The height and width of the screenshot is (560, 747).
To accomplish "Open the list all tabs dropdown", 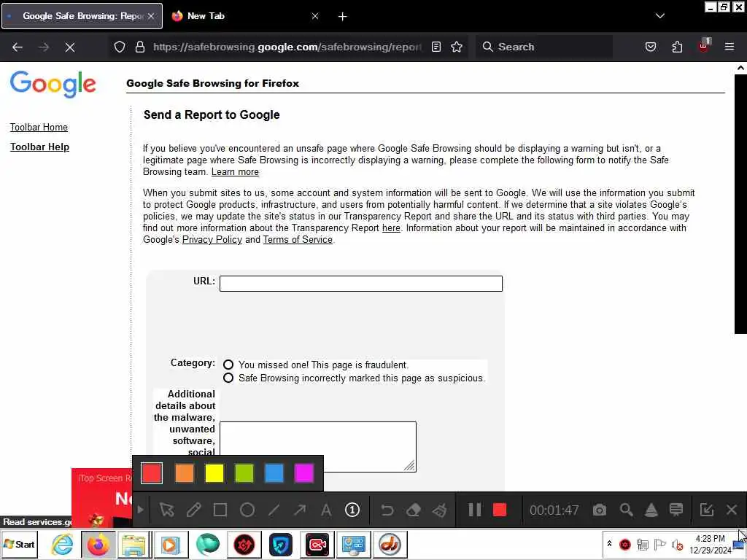I will [659, 16].
